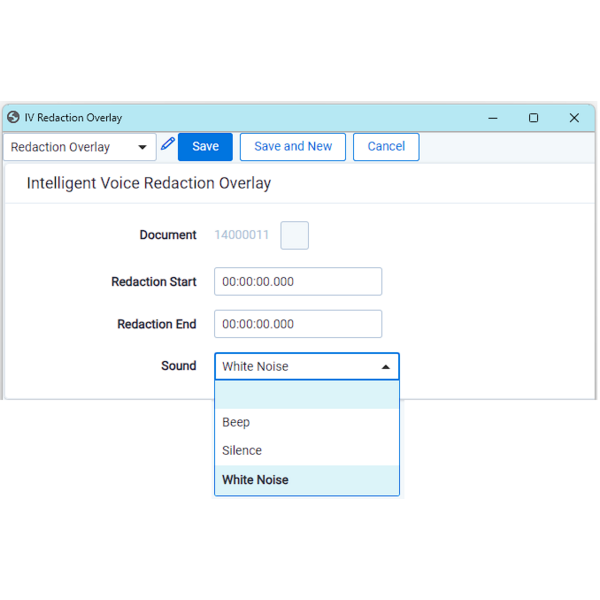Viewport: 600px width, 600px height.
Task: Focus the Redaction Start time field
Action: click(x=298, y=282)
